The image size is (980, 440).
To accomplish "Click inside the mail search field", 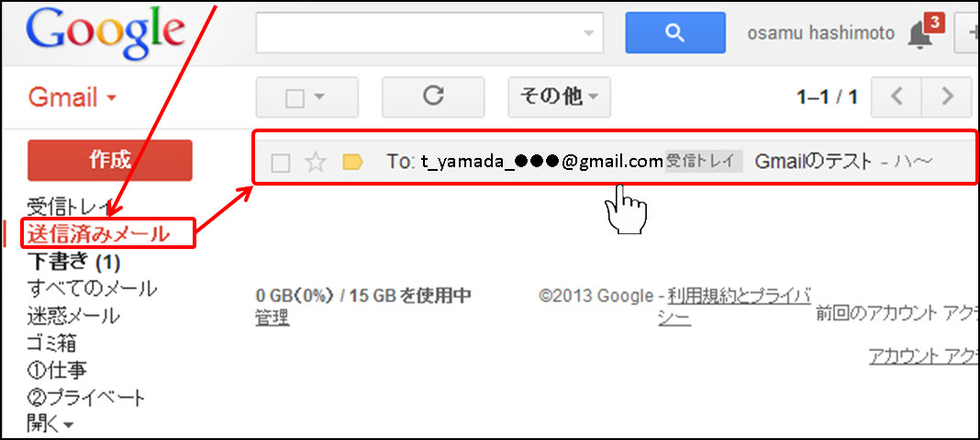I will coord(418,32).
